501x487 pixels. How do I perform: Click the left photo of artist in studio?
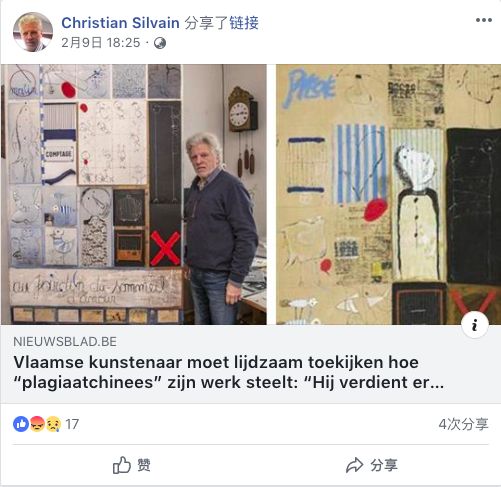tap(134, 194)
